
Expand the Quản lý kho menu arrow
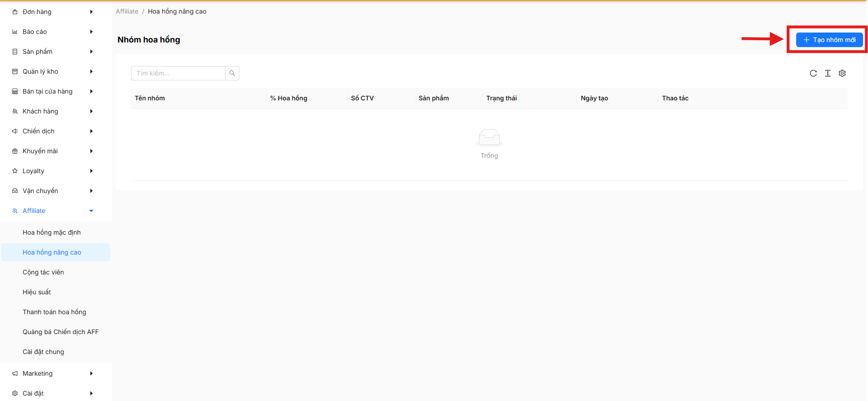tap(91, 71)
